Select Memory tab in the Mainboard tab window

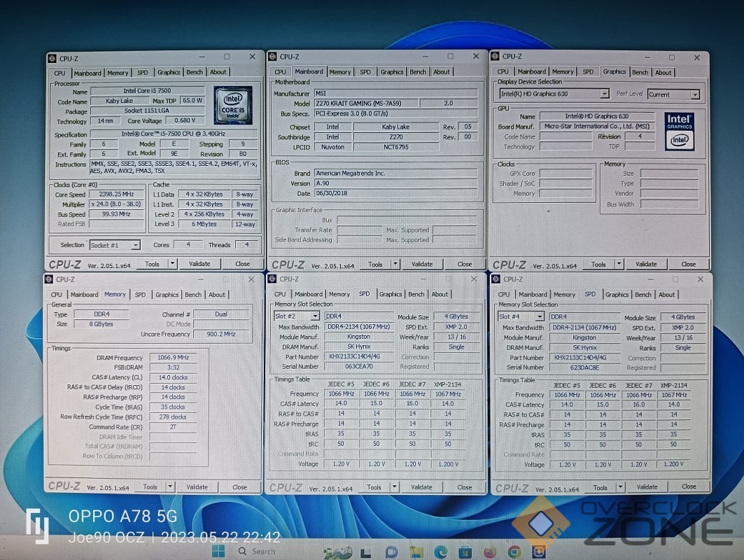point(339,72)
